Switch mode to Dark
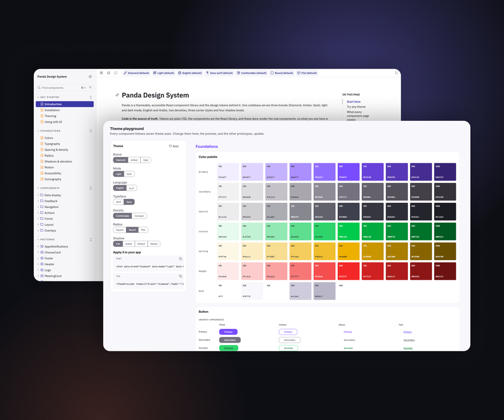This screenshot has height=420, width=504. 129,174
